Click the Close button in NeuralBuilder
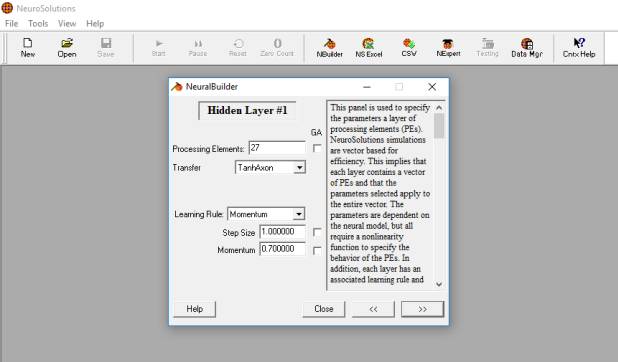 coord(324,309)
